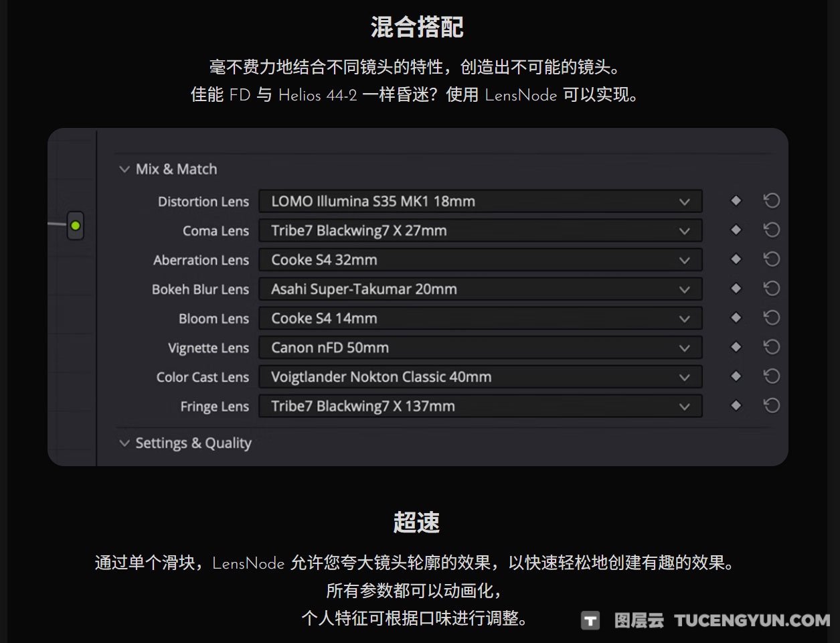Open the Color Cast Lens dropdown
Screen dimensions: 840x643
[x=480, y=377]
